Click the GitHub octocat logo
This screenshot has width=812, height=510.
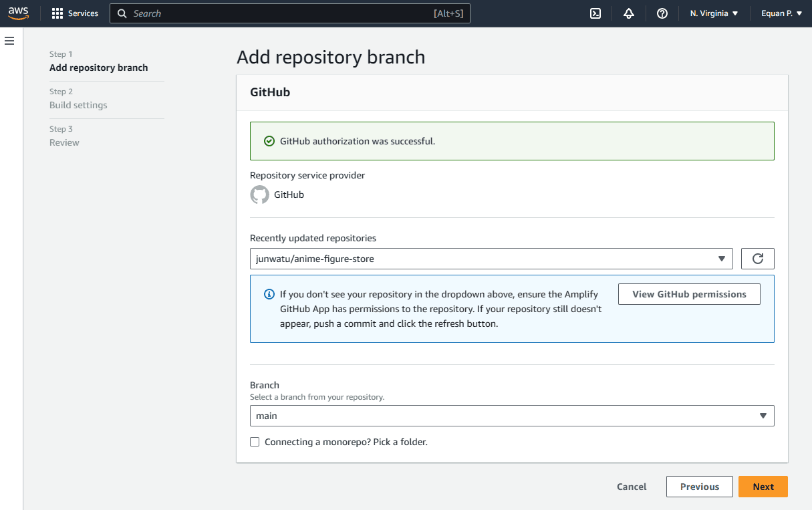(x=259, y=195)
